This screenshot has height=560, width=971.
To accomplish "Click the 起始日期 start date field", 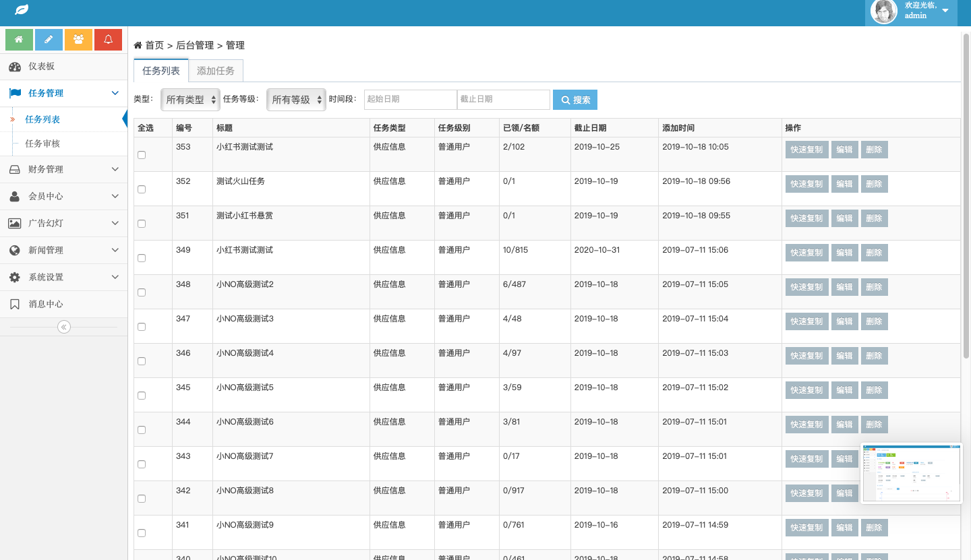I will tap(411, 99).
